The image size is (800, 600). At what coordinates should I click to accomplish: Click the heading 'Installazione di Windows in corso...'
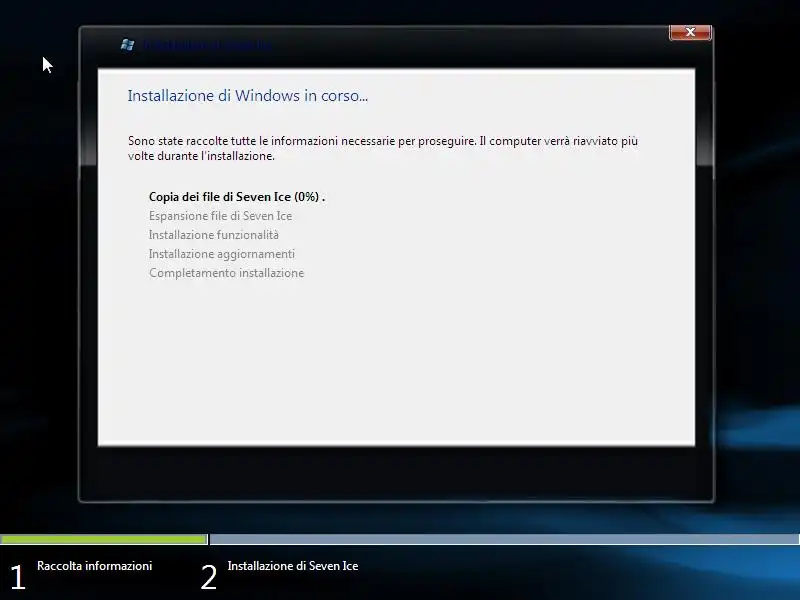tap(247, 96)
